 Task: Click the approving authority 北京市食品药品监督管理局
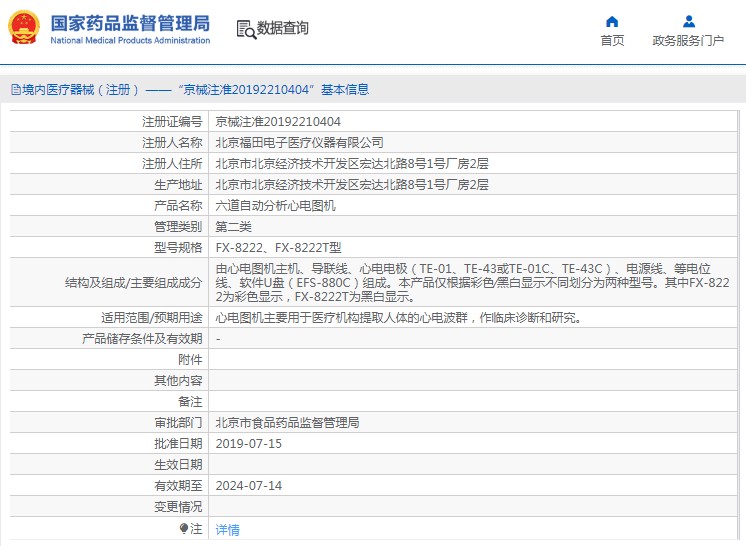click(x=287, y=422)
